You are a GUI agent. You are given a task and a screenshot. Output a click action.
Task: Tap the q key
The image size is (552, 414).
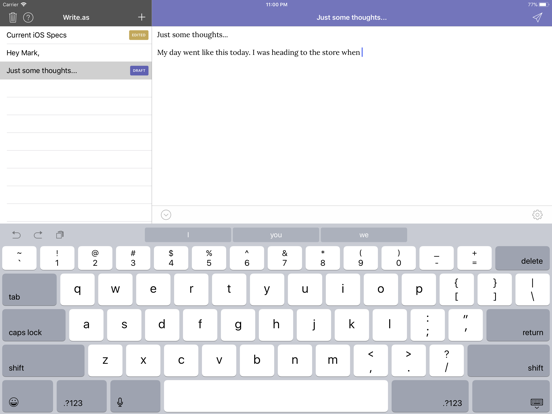tap(77, 289)
